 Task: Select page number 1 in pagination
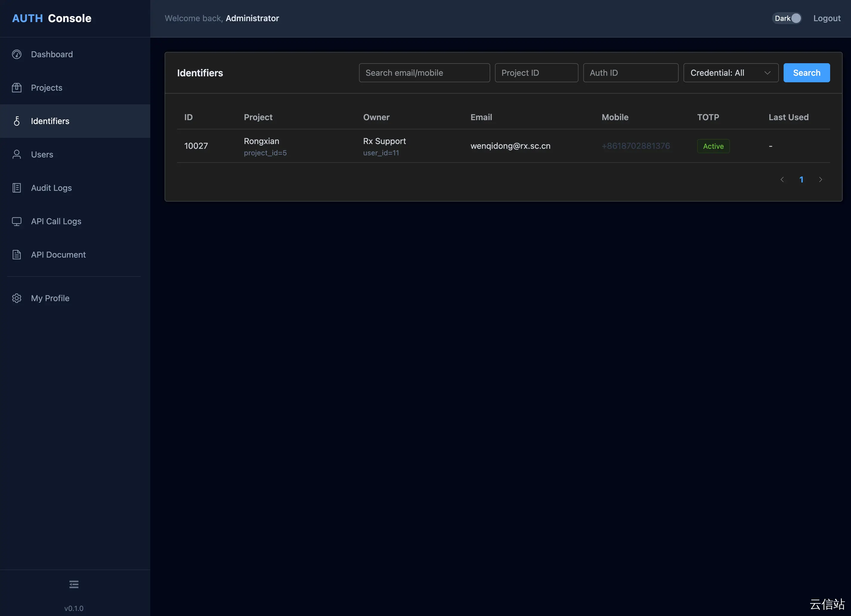[801, 180]
